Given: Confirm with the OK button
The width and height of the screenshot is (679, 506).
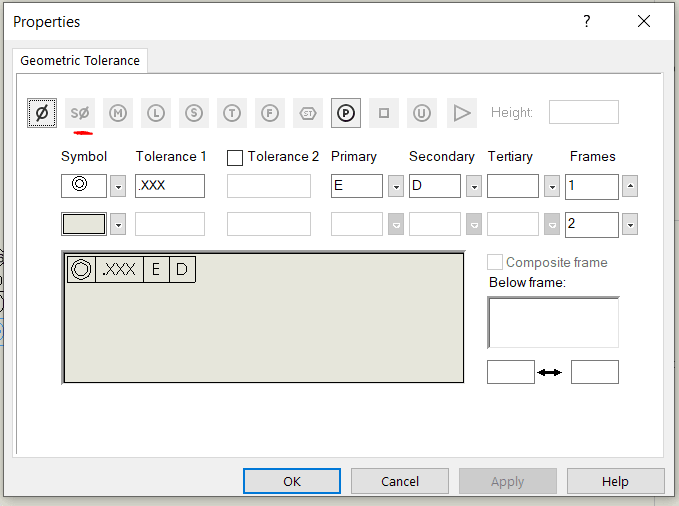Looking at the screenshot, I should 292,481.
